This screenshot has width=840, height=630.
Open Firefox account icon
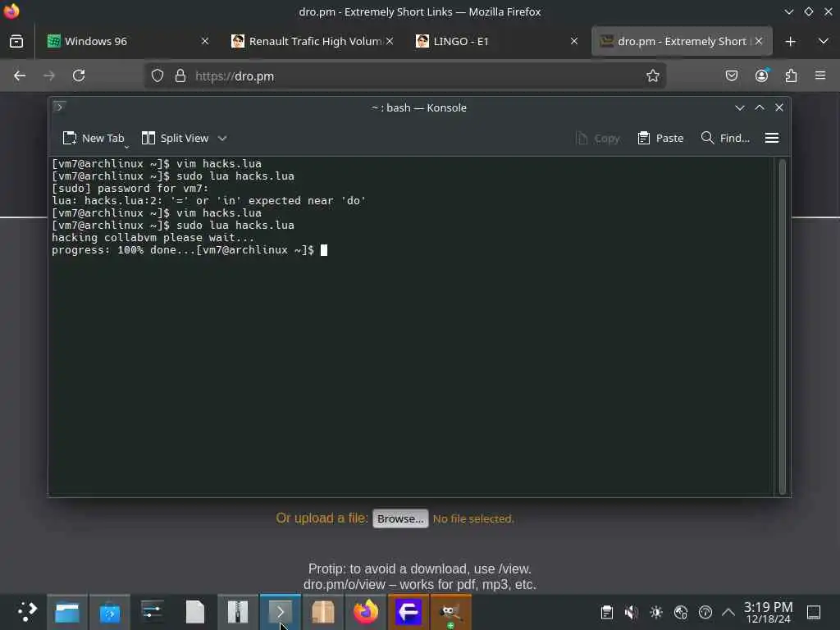[x=761, y=75]
